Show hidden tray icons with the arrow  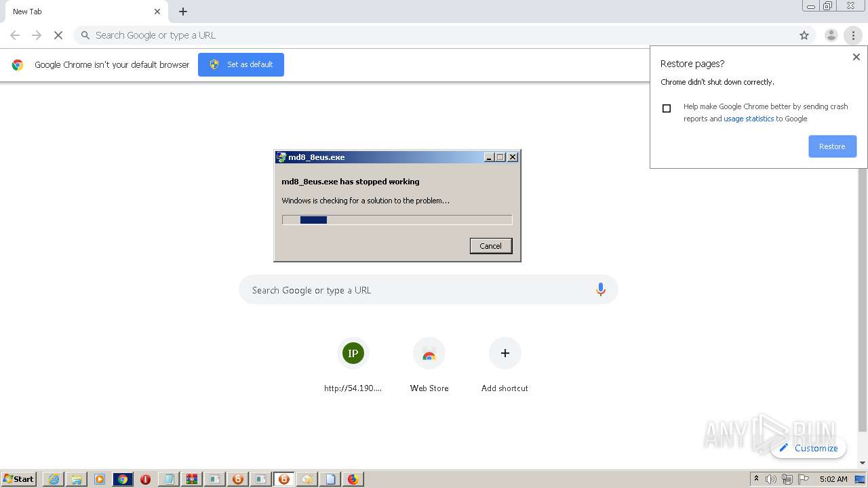click(x=756, y=479)
